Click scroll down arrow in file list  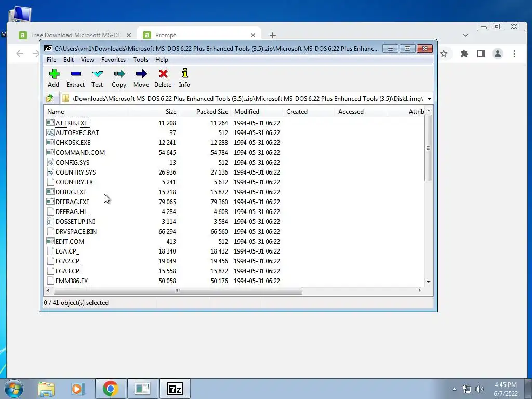coord(429,282)
